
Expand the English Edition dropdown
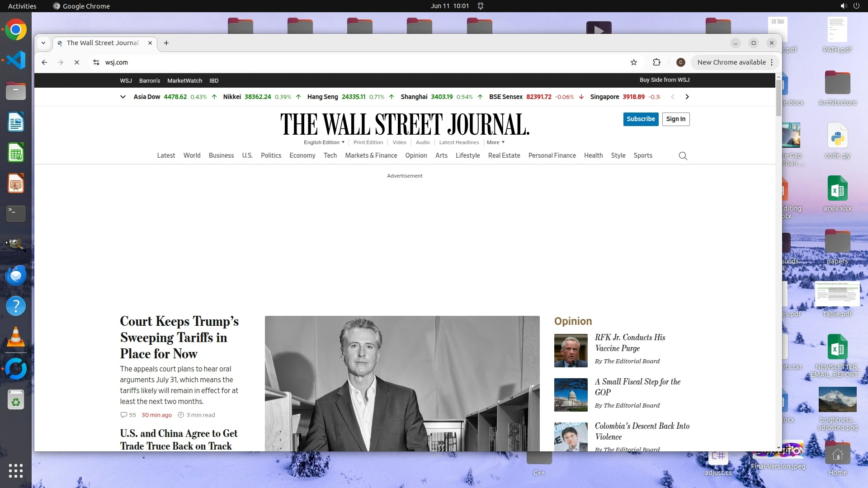324,142
